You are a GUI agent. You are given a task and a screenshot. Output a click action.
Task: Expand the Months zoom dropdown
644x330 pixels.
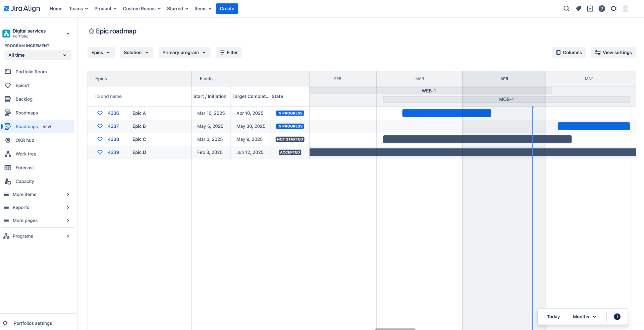[584, 317]
